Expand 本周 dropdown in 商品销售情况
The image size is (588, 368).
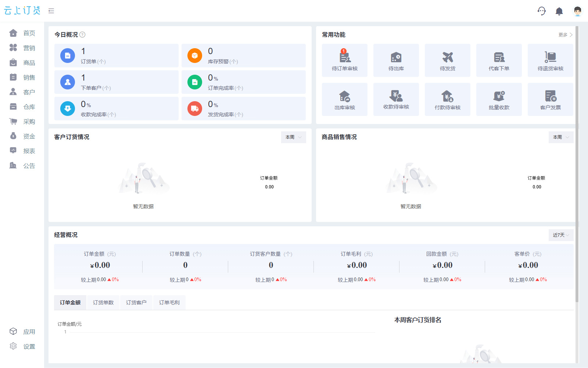click(x=561, y=137)
